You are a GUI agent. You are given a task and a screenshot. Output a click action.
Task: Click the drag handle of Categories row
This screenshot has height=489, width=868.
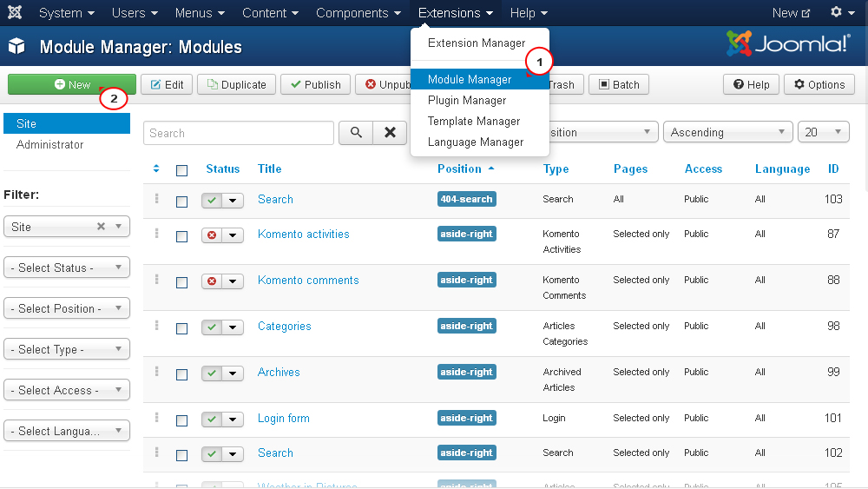(x=156, y=326)
